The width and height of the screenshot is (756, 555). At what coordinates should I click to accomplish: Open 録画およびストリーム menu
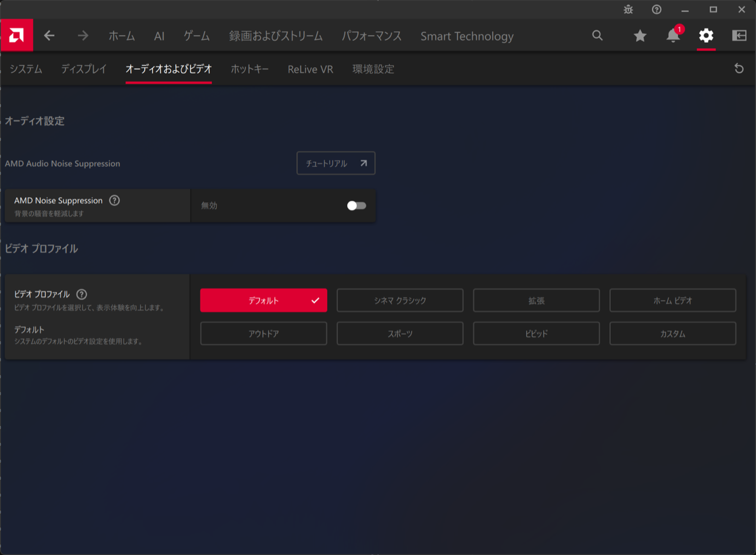pyautogui.click(x=276, y=36)
